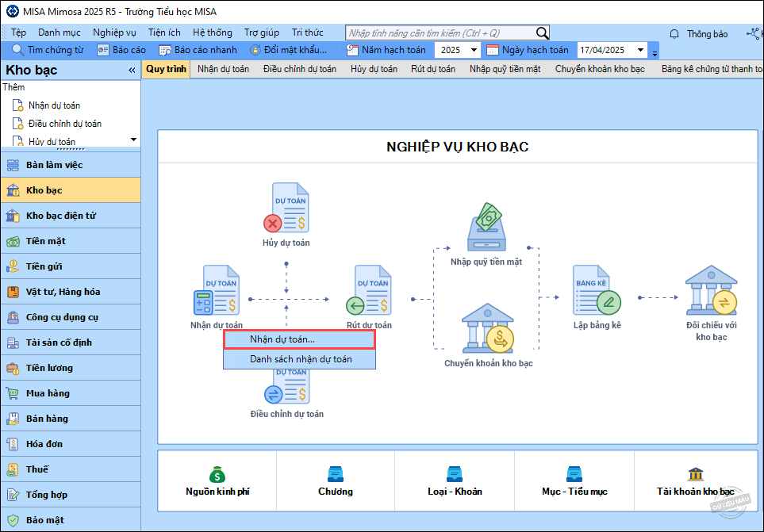The width and height of the screenshot is (764, 532).
Task: Open the Tiền lương module
Action: point(71,367)
